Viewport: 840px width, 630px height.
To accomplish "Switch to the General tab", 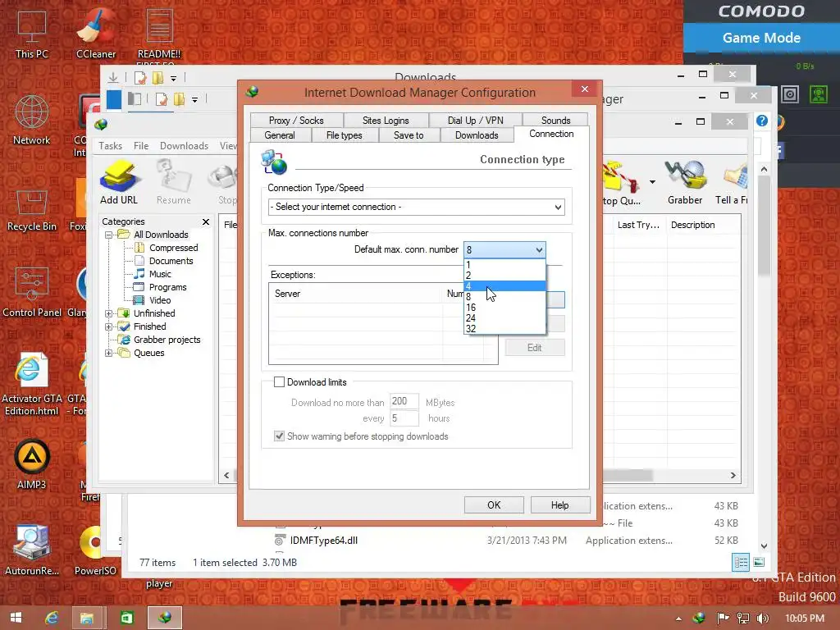I will (x=280, y=135).
